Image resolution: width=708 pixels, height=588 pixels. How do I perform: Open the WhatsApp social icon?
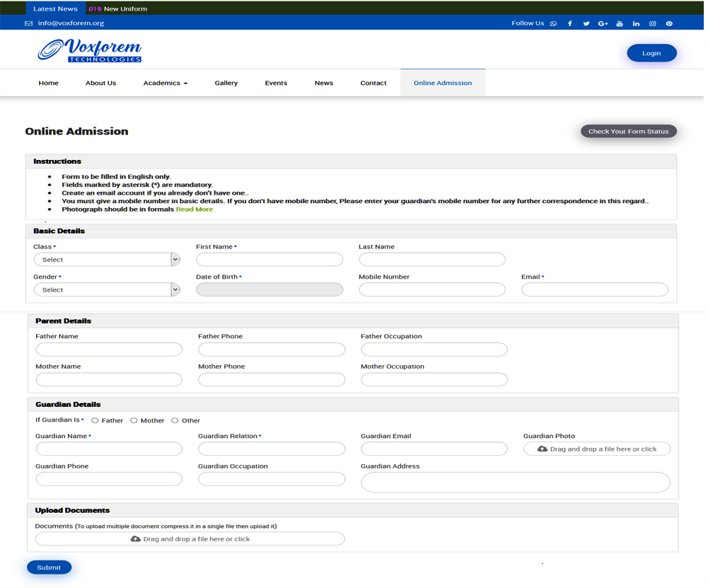tap(553, 23)
